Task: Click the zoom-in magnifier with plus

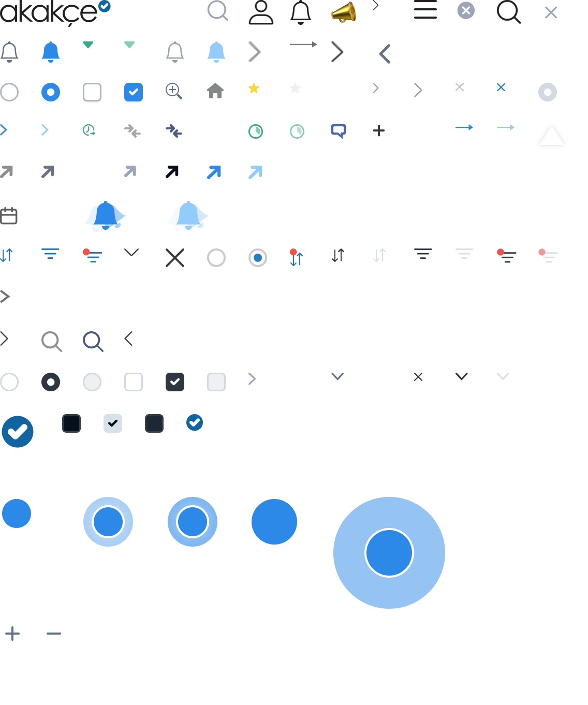Action: [174, 91]
